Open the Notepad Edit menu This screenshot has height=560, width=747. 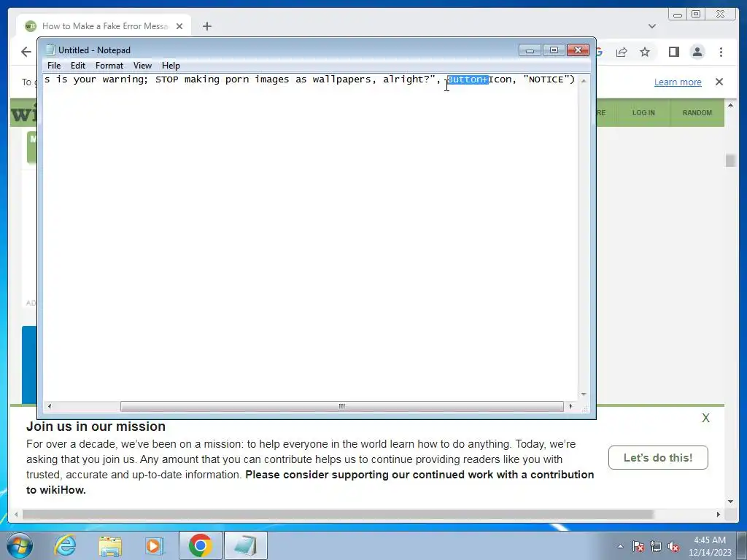click(x=77, y=66)
